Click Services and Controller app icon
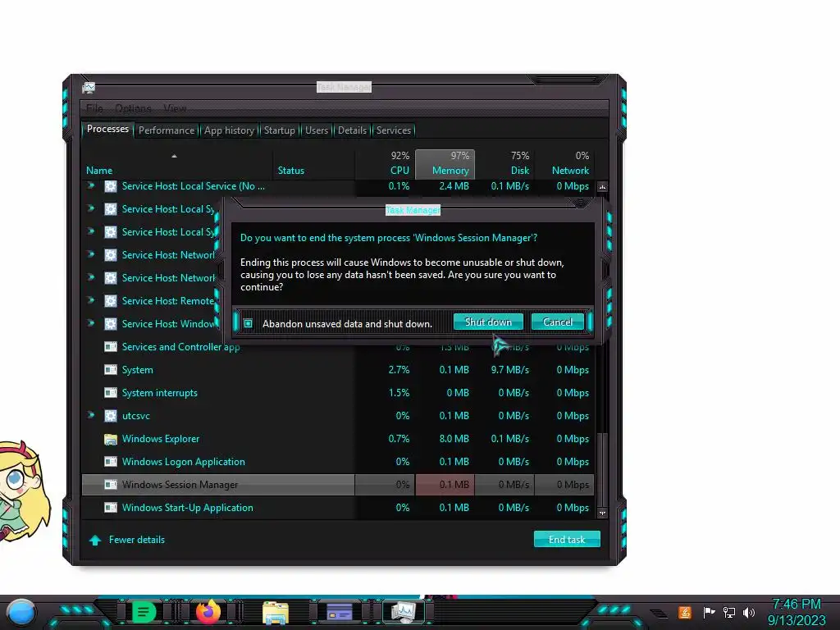This screenshot has width=840, height=630. coord(111,347)
